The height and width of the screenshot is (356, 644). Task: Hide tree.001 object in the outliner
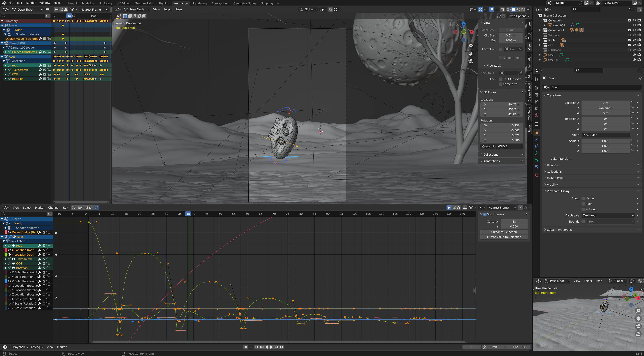pyautogui.click(x=634, y=60)
